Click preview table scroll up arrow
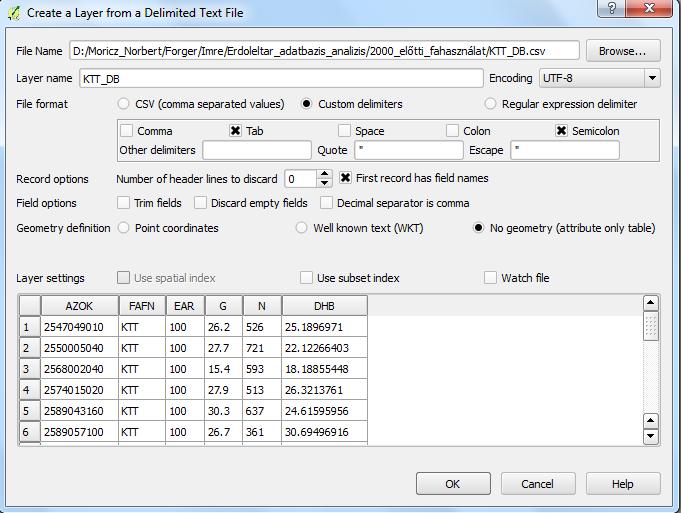The height and width of the screenshot is (513, 681). point(651,302)
